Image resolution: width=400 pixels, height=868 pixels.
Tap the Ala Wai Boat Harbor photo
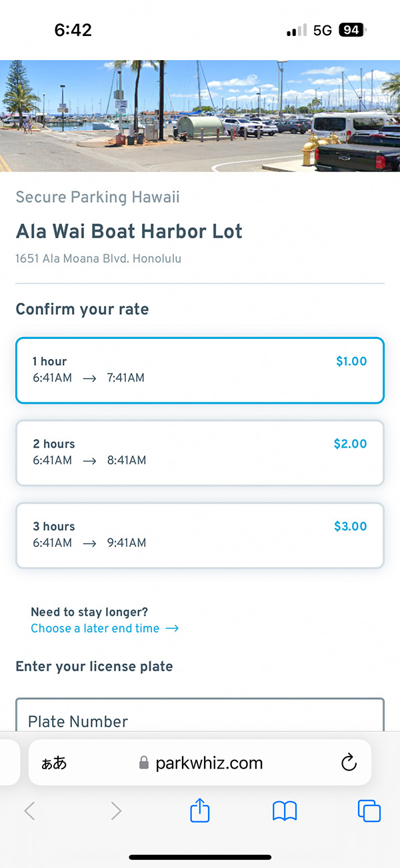point(200,115)
